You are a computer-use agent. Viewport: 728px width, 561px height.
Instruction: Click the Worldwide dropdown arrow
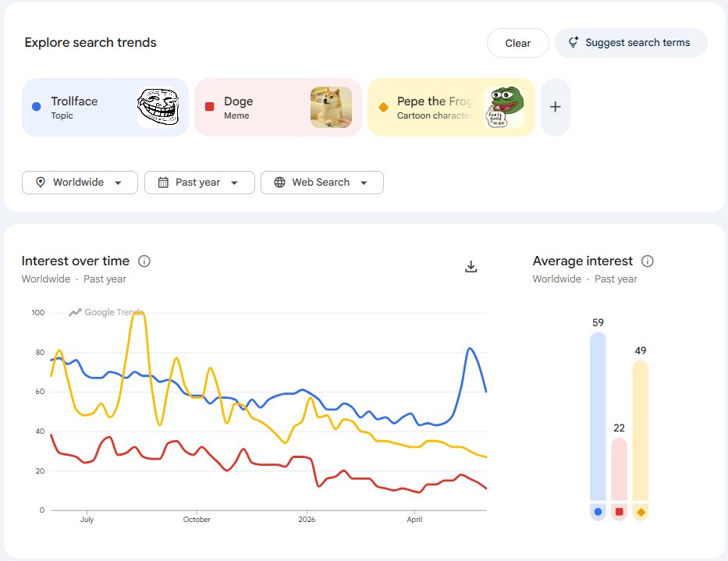(119, 183)
